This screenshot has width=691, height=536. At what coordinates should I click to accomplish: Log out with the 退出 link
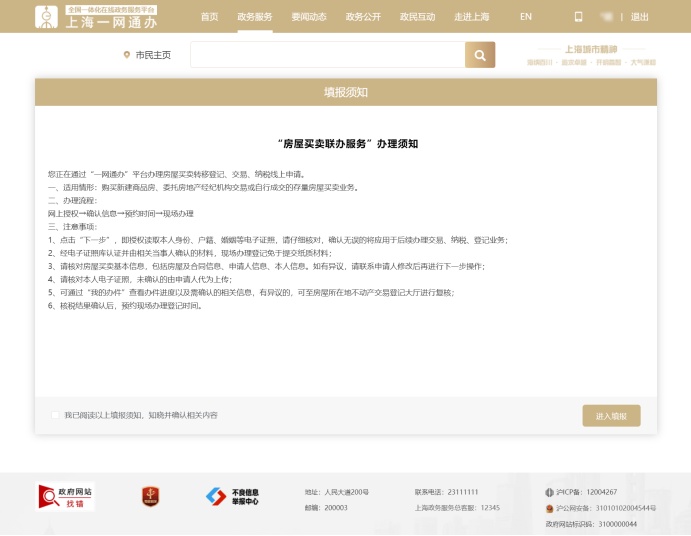pos(639,17)
